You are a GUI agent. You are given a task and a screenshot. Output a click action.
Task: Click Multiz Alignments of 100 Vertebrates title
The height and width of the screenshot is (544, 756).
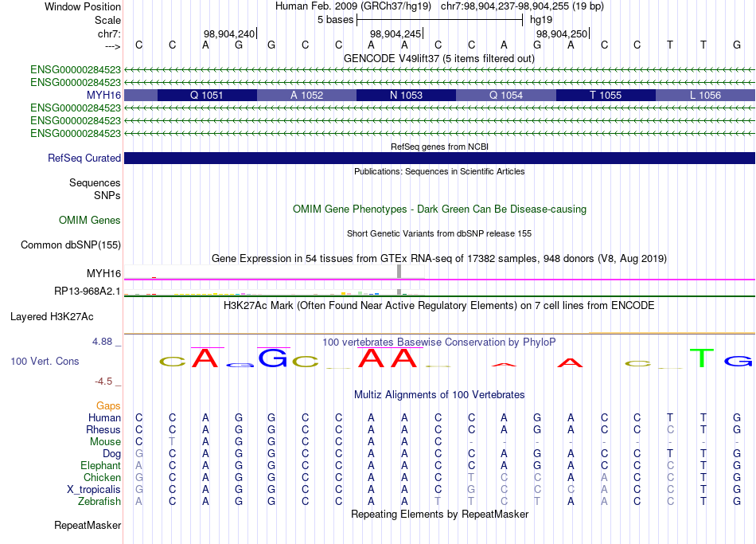click(x=439, y=395)
